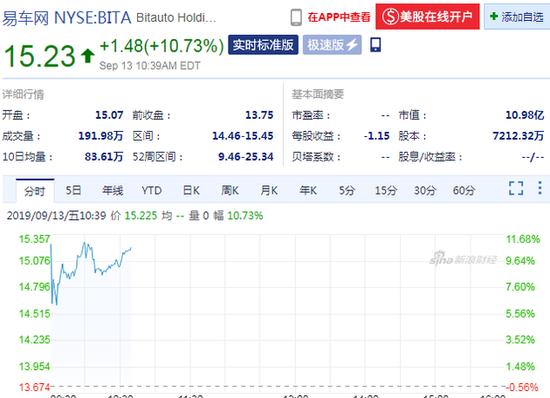Switch to 60分 interval tab
This screenshot has width=550, height=398.
(464, 190)
